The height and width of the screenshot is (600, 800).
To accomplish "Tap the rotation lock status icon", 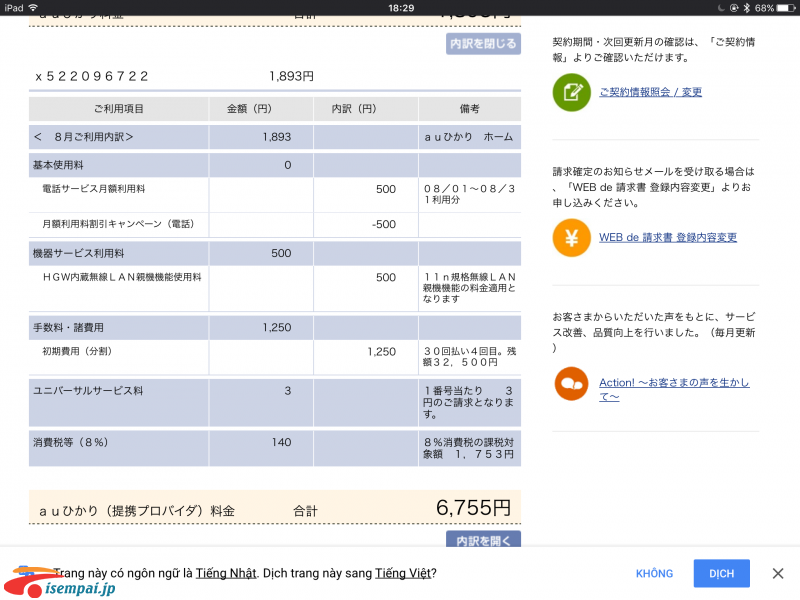I will click(734, 8).
